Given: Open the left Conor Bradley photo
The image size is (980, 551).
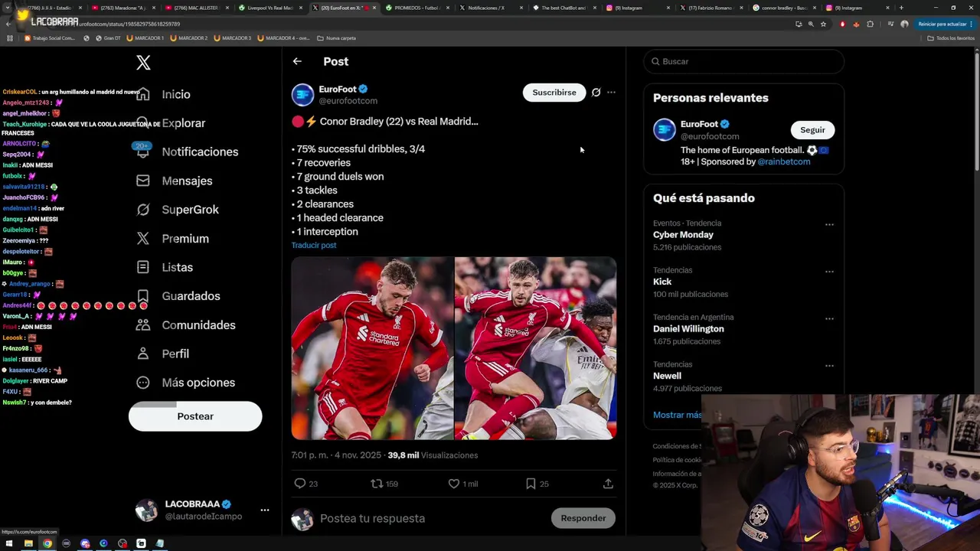Looking at the screenshot, I should tap(372, 348).
